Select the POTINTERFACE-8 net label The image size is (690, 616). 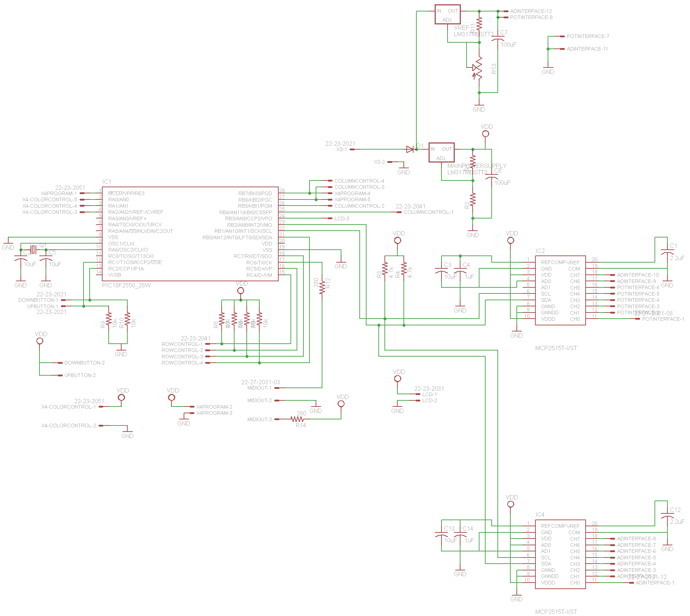[531, 17]
